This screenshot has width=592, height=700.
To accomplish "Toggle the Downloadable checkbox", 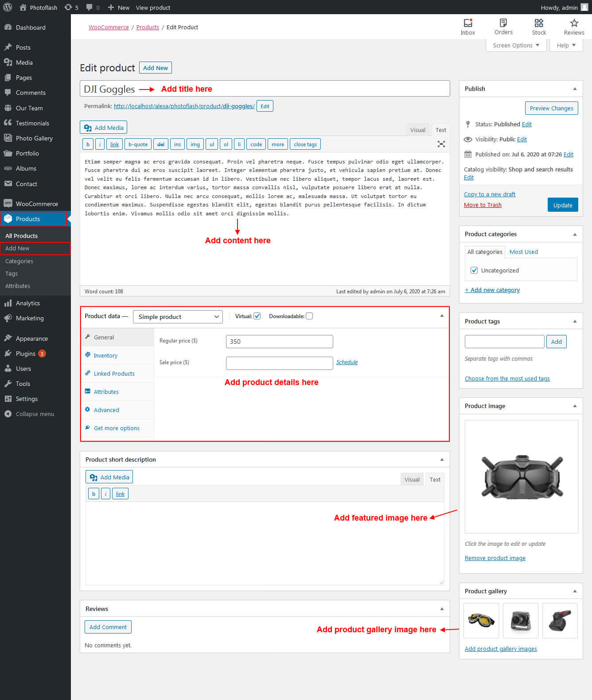I will (309, 316).
